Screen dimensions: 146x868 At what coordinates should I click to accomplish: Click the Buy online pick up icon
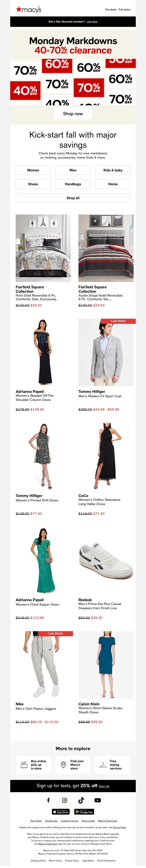coord(24,765)
